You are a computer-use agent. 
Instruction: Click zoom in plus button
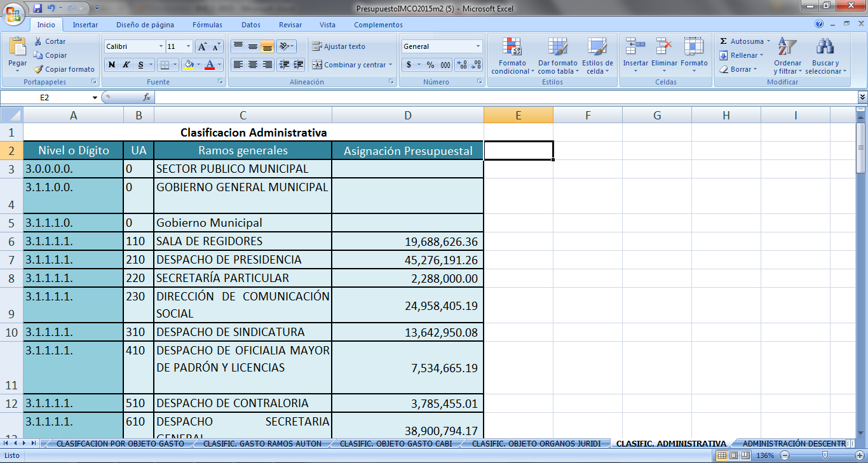860,455
